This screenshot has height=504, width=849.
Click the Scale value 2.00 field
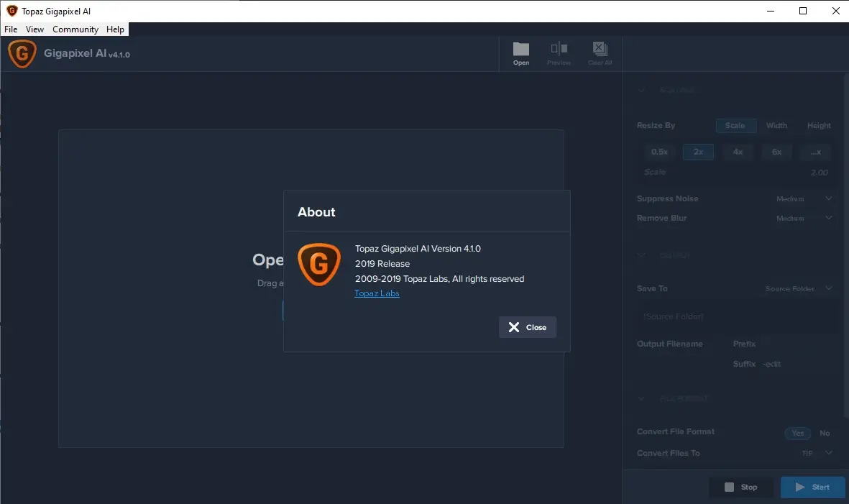pos(820,173)
